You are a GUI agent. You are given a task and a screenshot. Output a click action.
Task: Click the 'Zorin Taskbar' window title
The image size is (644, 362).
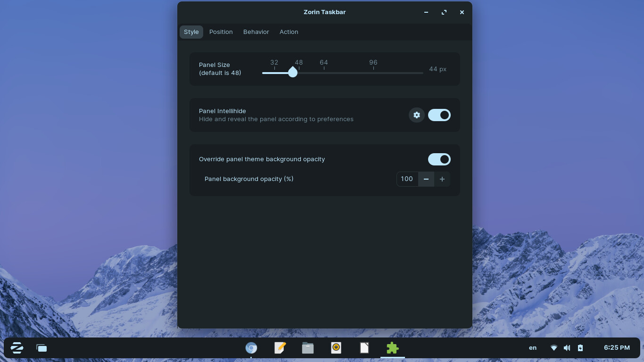coord(325,12)
